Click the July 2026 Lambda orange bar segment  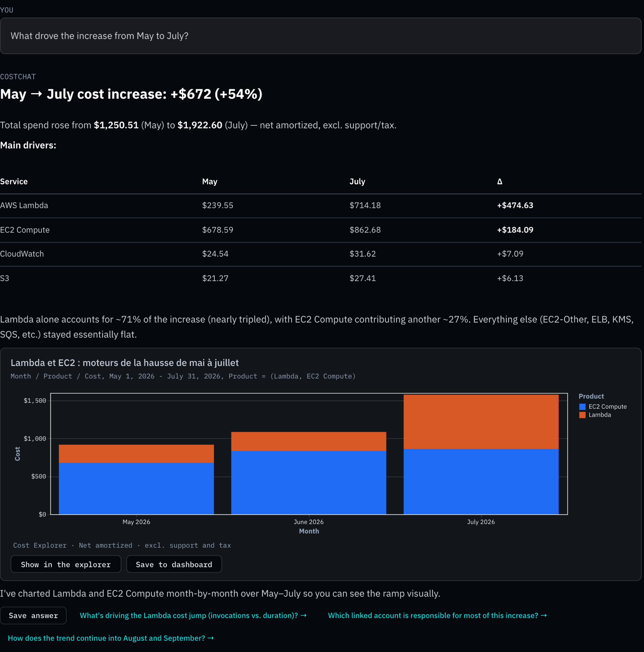pos(481,422)
